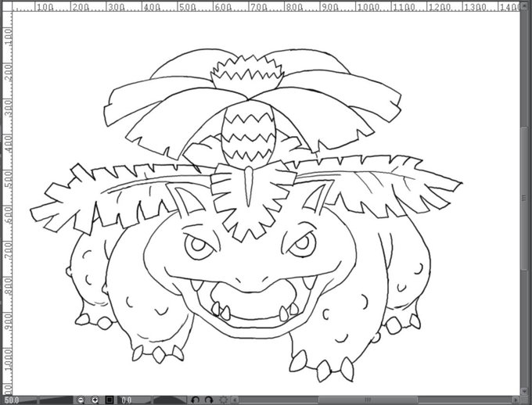Image resolution: width=532 pixels, height=405 pixels.
Task: Click the zoom in magnifier icon
Action: (x=95, y=400)
